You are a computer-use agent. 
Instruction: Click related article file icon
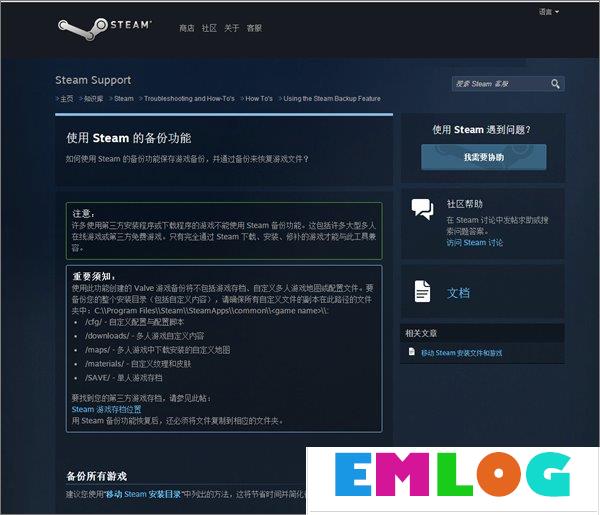pyautogui.click(x=412, y=352)
